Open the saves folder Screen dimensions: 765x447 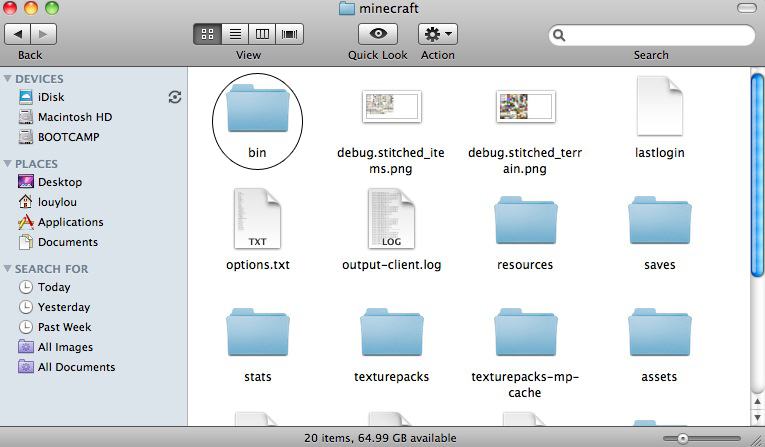click(x=660, y=220)
